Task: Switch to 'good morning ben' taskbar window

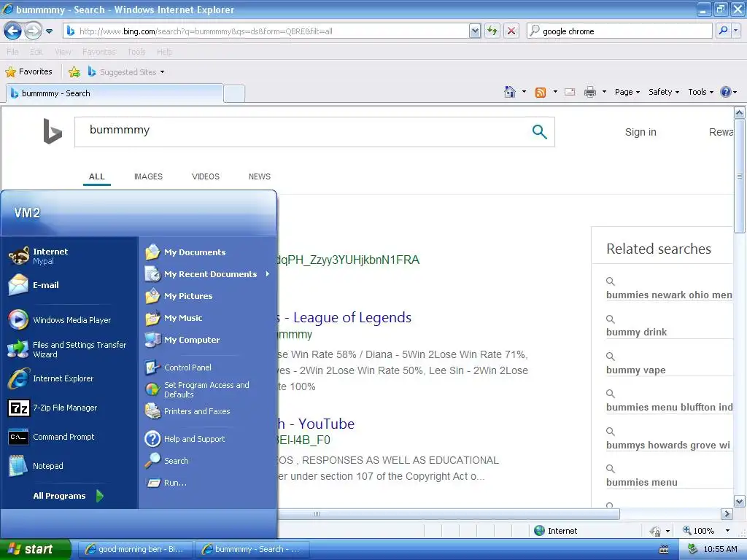Action: click(135, 550)
